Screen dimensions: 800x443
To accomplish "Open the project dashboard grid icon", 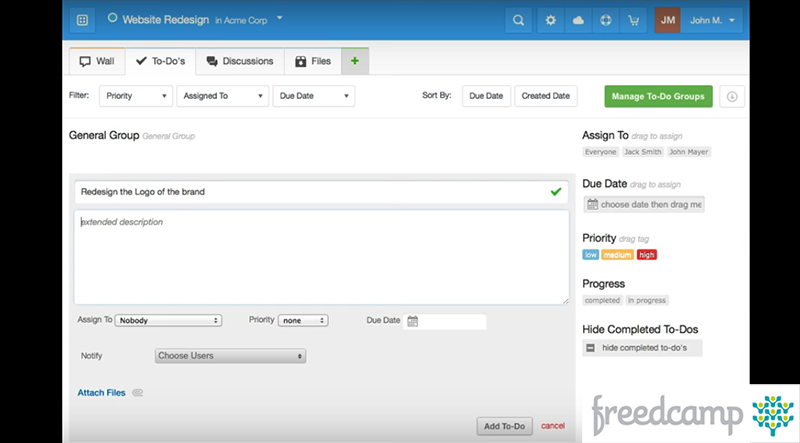I will [x=82, y=19].
